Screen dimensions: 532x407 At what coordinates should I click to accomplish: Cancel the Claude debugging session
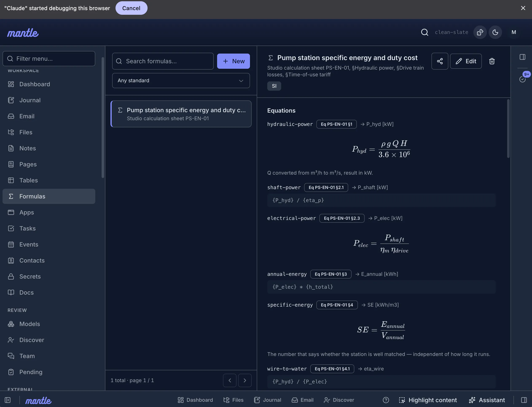[131, 8]
